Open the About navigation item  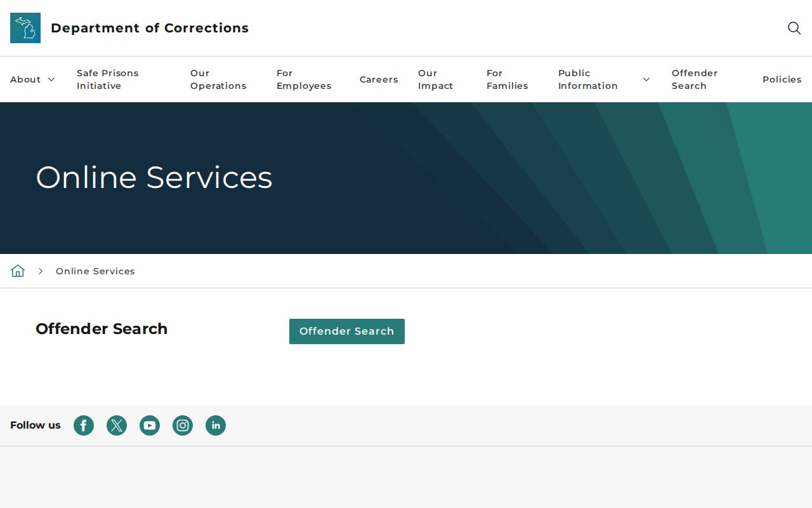click(25, 79)
